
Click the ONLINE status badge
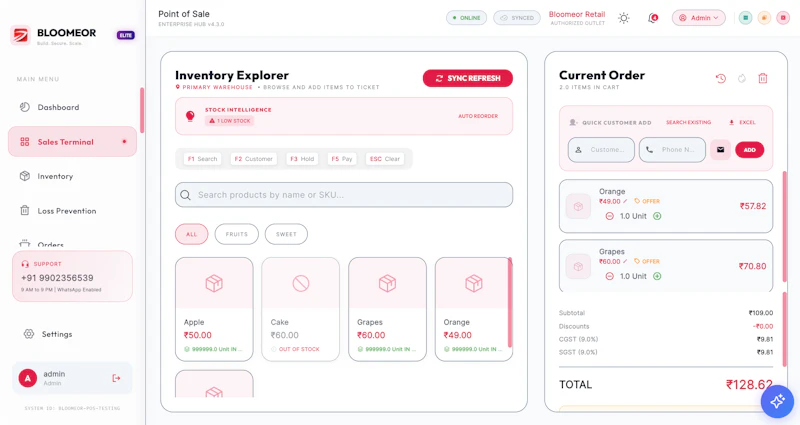(x=466, y=18)
